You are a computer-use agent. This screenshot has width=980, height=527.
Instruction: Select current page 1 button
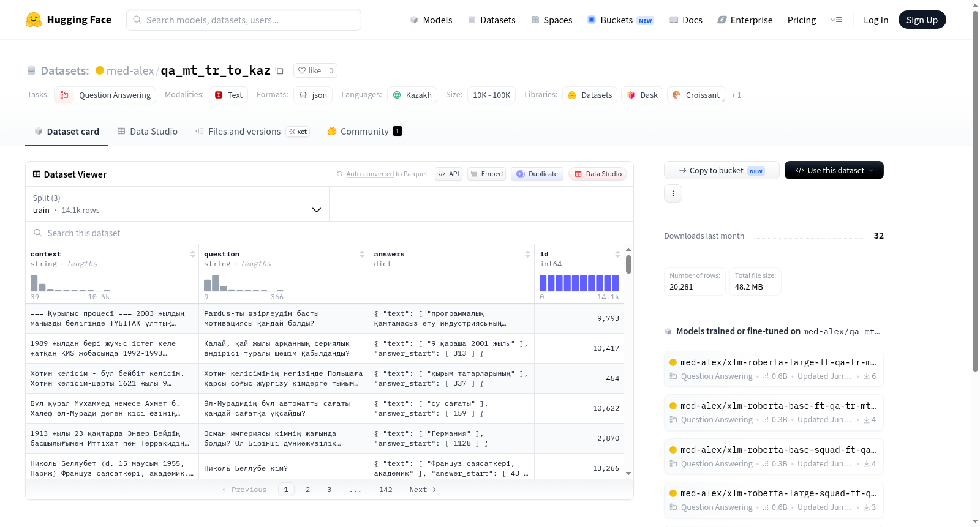pos(286,490)
